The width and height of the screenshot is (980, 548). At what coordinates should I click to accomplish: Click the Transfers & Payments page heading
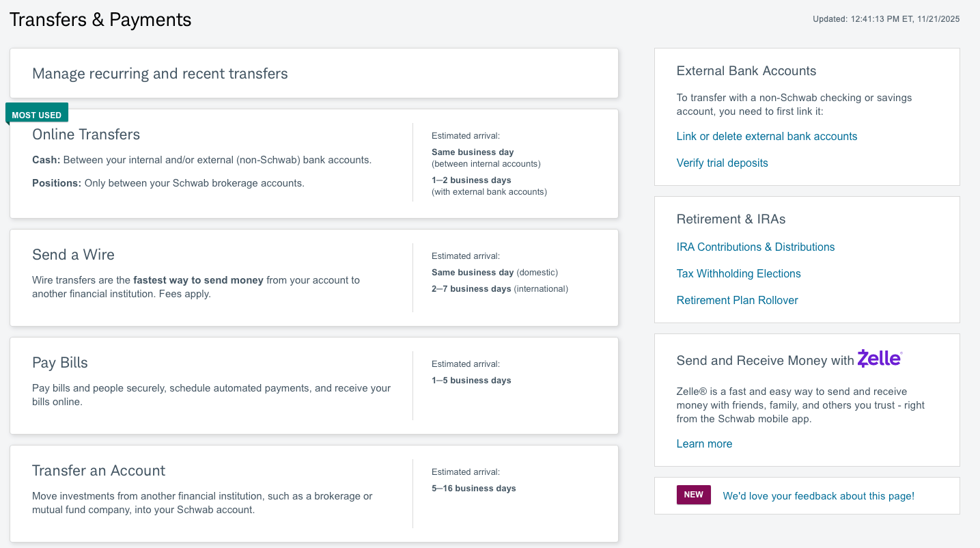coord(100,20)
